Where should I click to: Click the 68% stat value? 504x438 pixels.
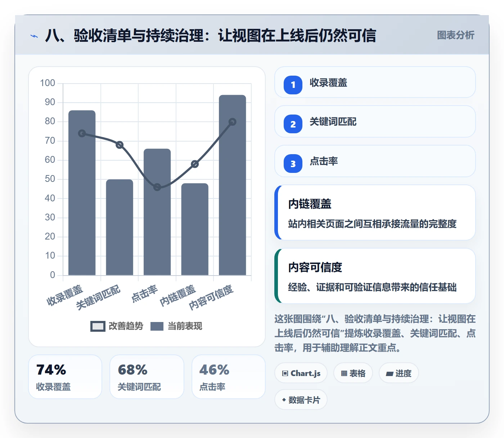point(133,370)
